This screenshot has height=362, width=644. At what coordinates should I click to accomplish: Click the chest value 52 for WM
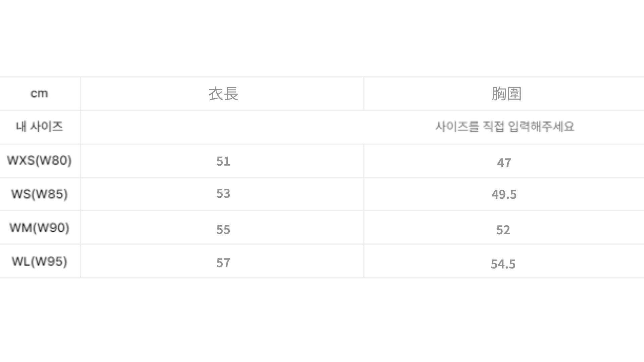pyautogui.click(x=503, y=230)
